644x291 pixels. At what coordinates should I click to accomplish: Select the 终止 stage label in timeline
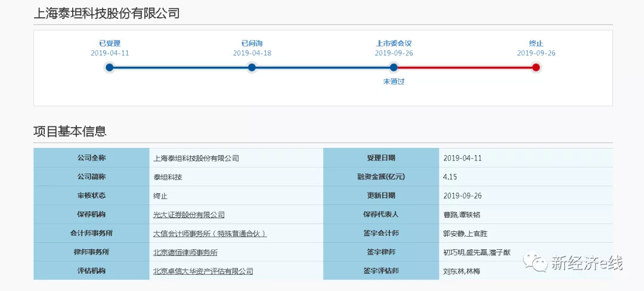(x=536, y=43)
